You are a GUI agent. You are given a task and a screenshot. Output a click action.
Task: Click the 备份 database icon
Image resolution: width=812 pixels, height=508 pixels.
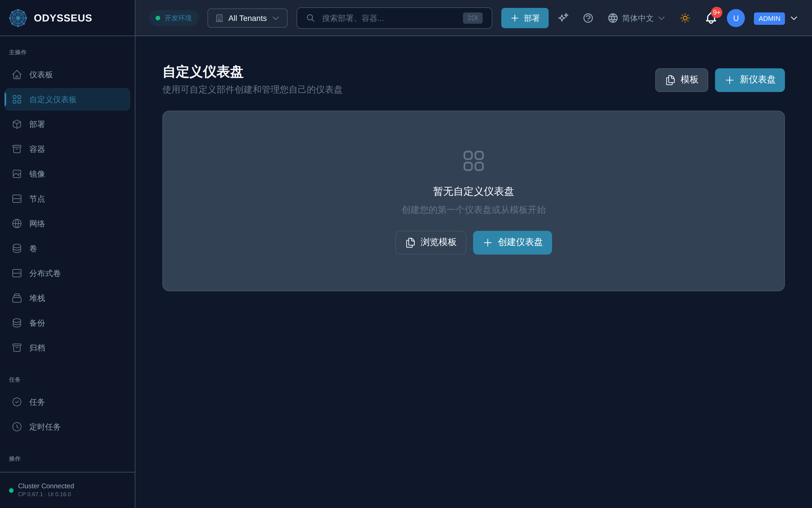click(x=17, y=323)
